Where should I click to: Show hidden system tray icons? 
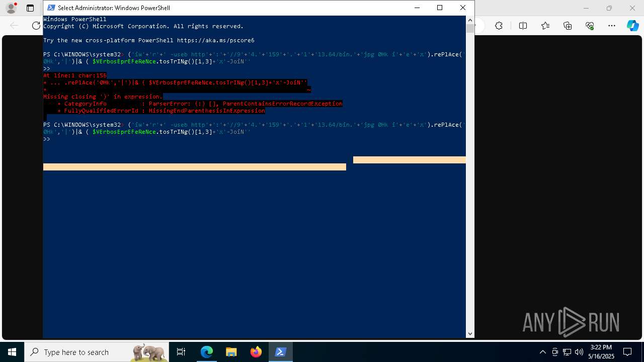coord(542,352)
